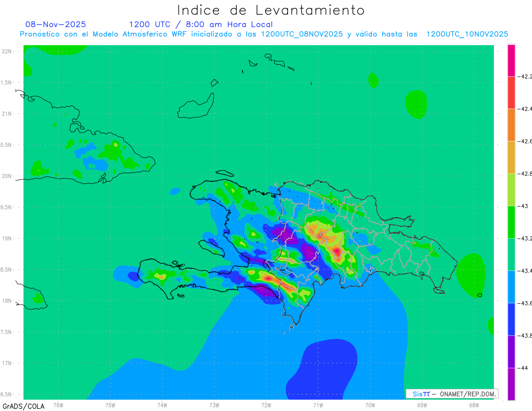Select the '69W' longitude label
The height and width of the screenshot is (411, 532).
(422, 405)
